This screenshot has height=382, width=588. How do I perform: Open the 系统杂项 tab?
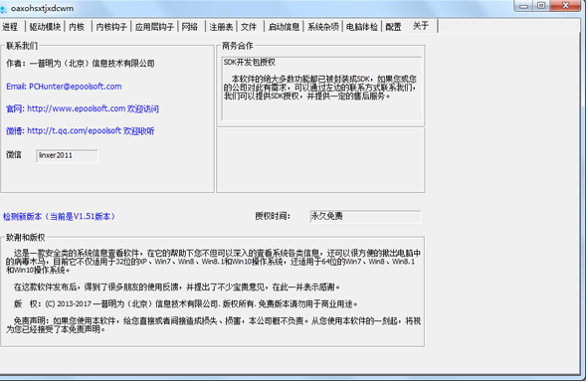pyautogui.click(x=323, y=27)
